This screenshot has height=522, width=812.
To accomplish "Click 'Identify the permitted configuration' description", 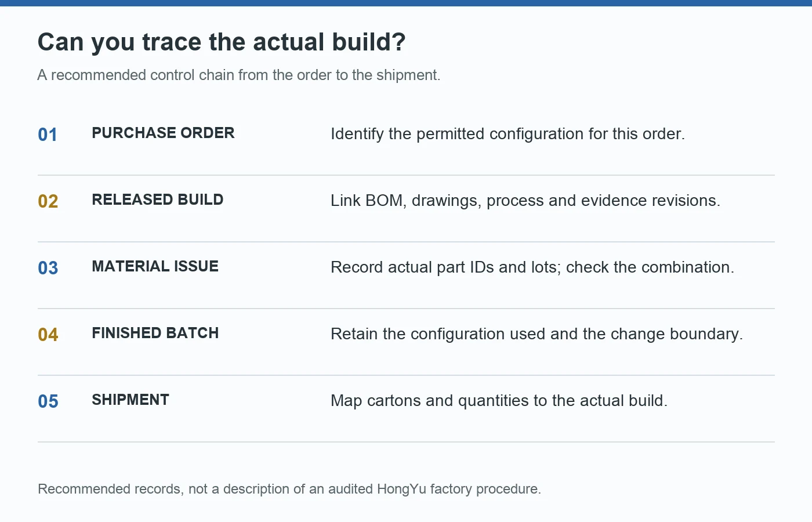I will [x=507, y=134].
